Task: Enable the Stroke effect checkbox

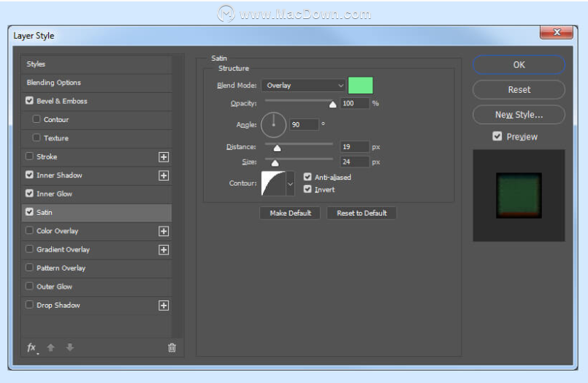Action: click(29, 156)
